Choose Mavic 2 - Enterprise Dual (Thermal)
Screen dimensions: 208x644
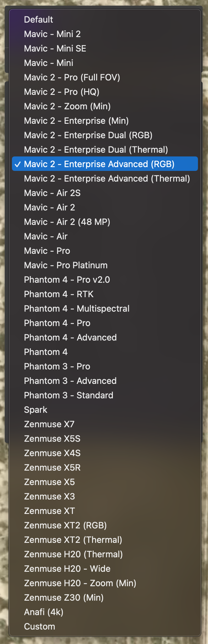pyautogui.click(x=105, y=150)
